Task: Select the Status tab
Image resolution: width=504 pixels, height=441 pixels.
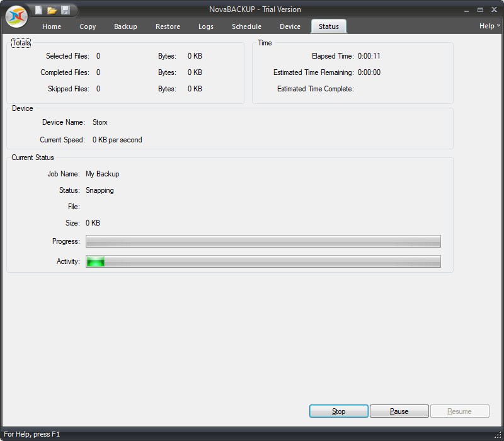Action: pos(328,26)
